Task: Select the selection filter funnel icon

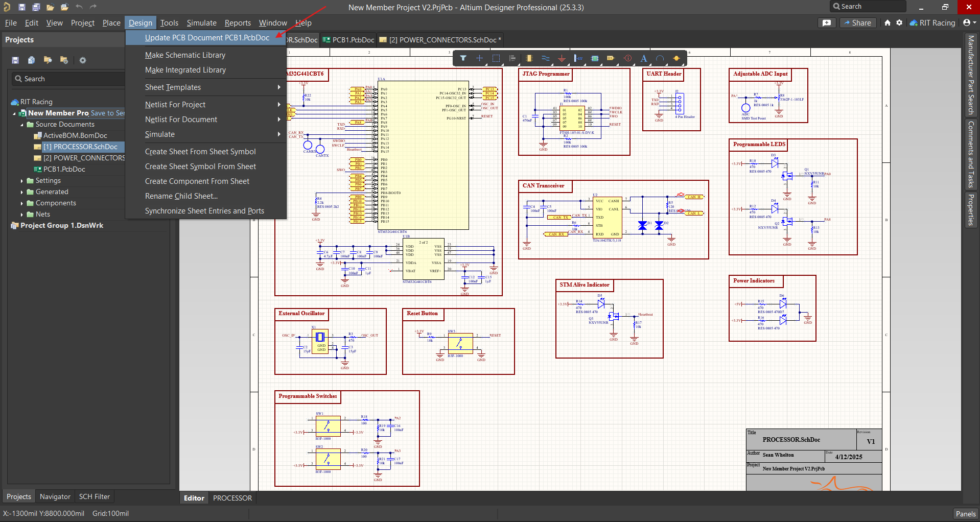Action: point(463,58)
